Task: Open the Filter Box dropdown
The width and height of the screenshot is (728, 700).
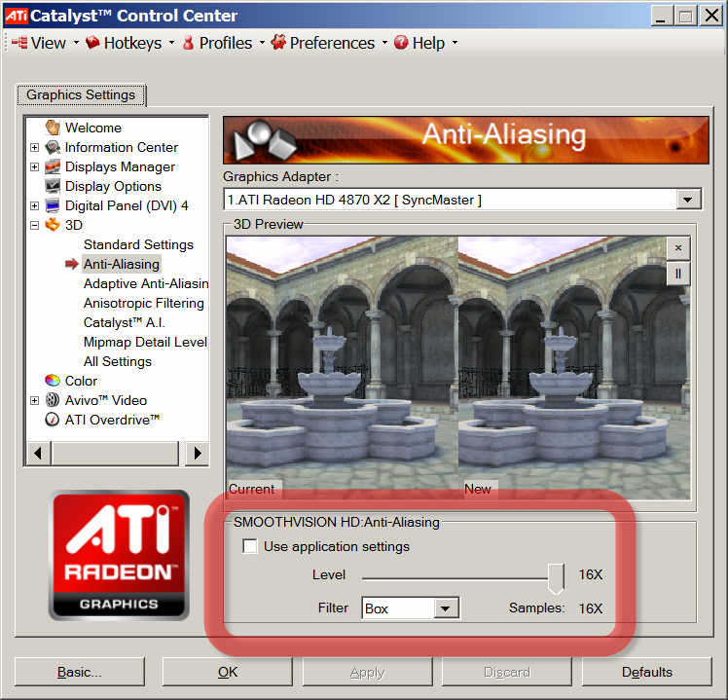Action: 445,608
